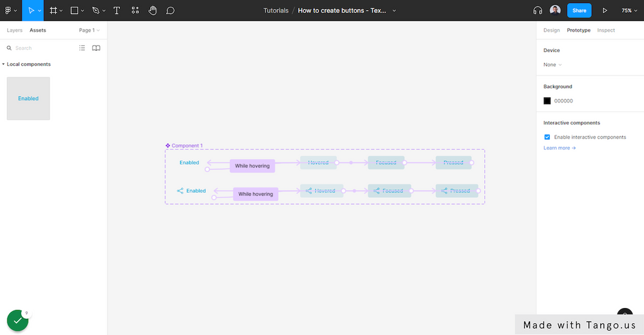The image size is (644, 335).
Task: Select the Move tool
Action: tap(31, 10)
